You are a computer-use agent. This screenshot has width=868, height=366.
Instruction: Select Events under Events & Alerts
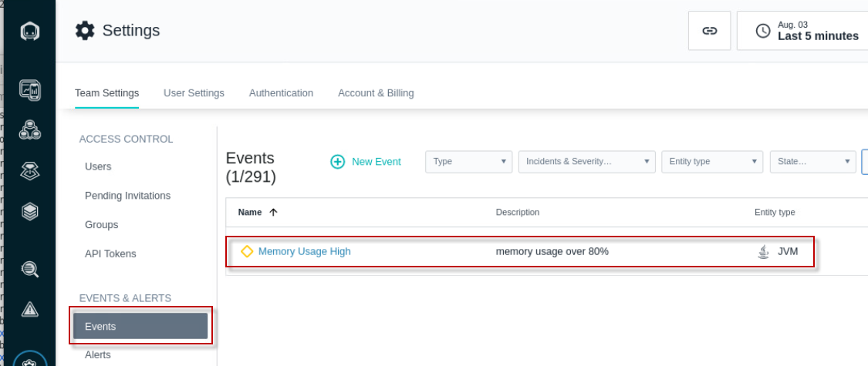click(x=140, y=326)
